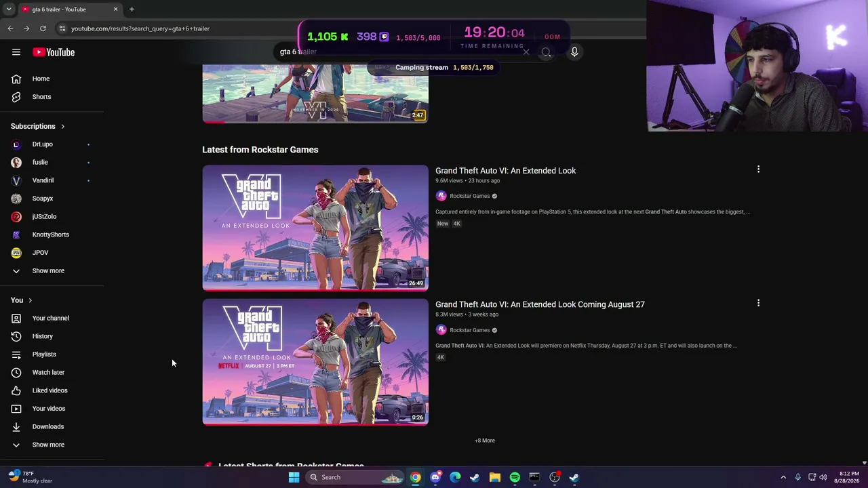The width and height of the screenshot is (868, 488).
Task: Open a new browser tab
Action: (132, 9)
